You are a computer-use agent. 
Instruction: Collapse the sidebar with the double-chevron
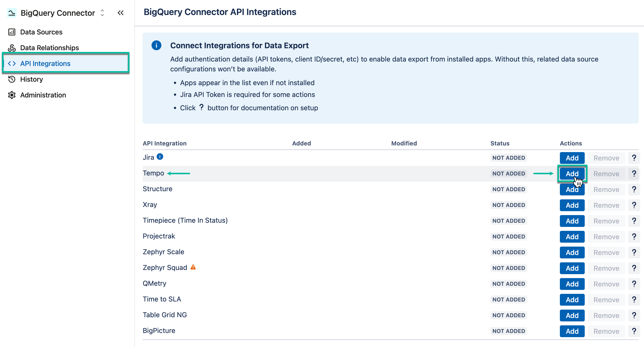pos(121,13)
